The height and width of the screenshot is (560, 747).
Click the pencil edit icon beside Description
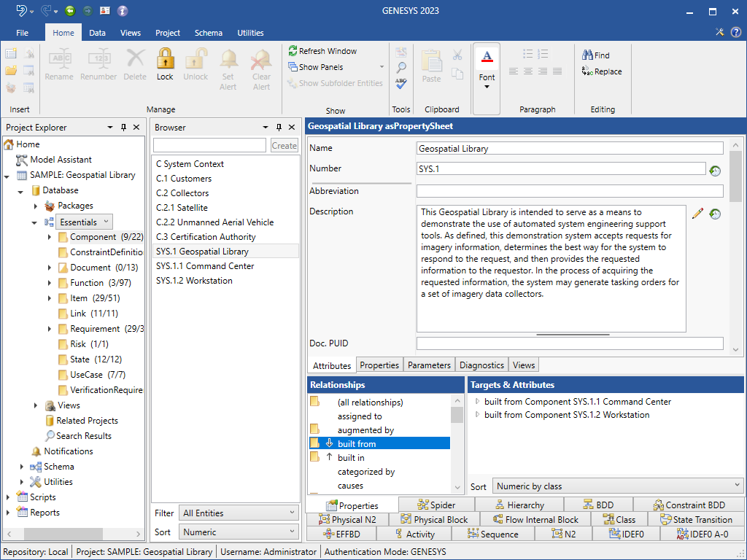coord(697,214)
